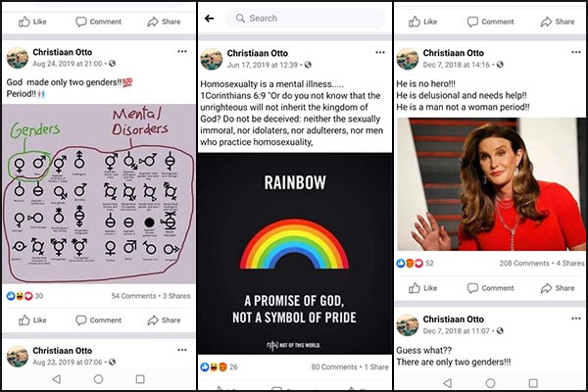Open options menu on Aug 24, 2019 post
588x392 pixels.
pos(182,51)
